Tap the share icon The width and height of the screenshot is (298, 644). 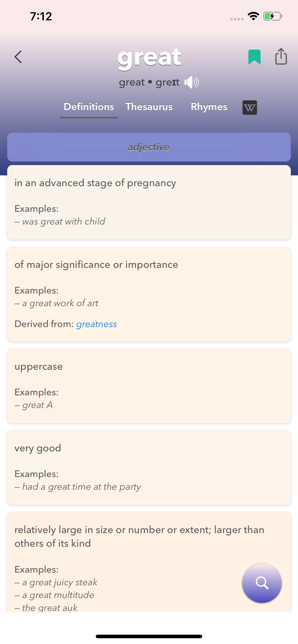[281, 57]
